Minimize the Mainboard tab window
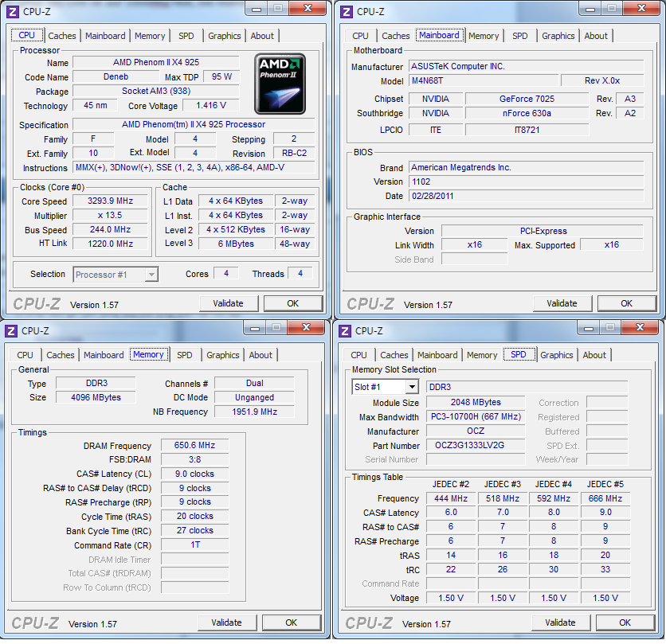Screen dimensions: 666x644 [x=590, y=9]
